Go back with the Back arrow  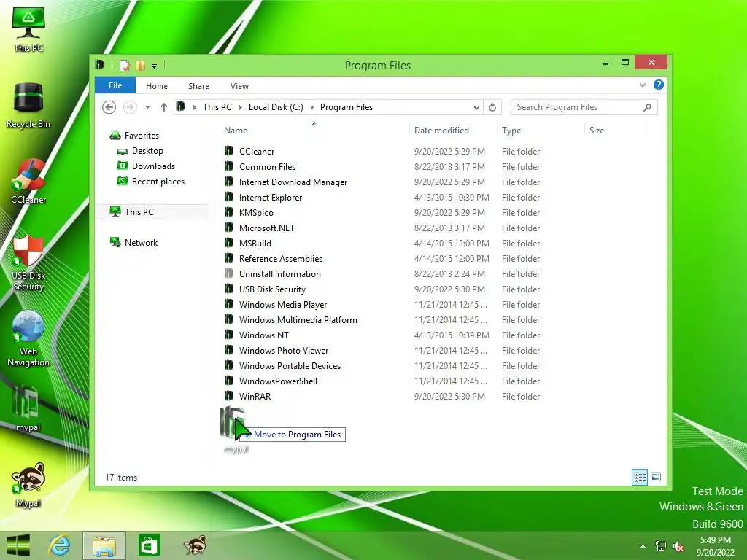coord(109,107)
